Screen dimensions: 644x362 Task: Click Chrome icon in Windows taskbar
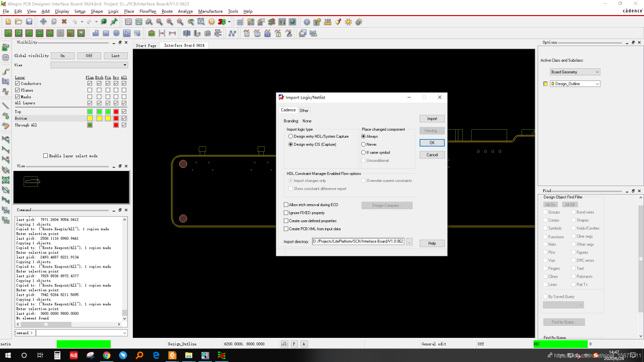coord(107,355)
